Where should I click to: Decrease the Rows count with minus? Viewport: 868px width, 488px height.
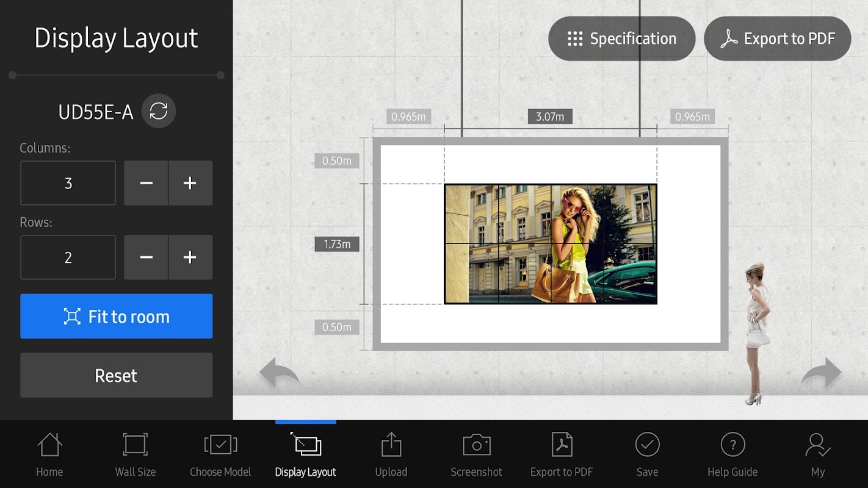coord(146,257)
